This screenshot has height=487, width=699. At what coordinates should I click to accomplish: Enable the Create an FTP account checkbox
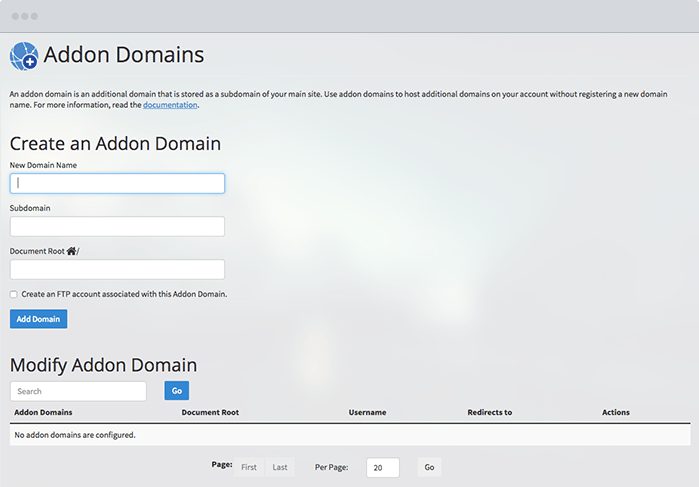click(x=14, y=294)
